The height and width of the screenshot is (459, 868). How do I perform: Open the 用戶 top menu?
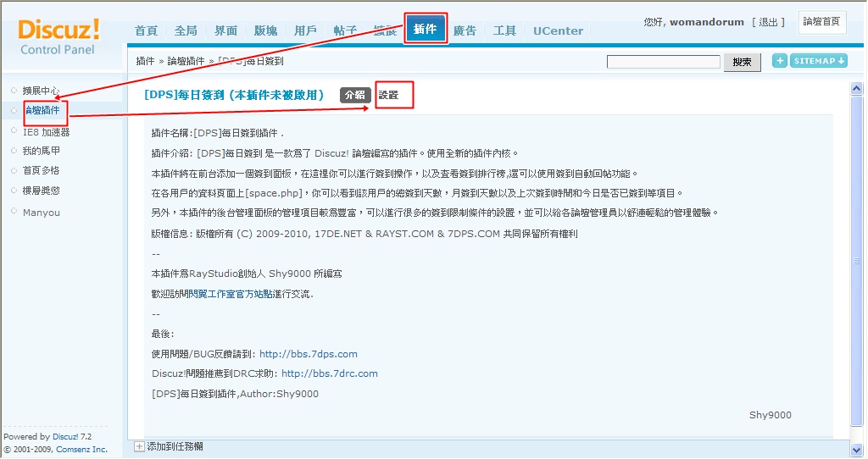click(x=305, y=31)
